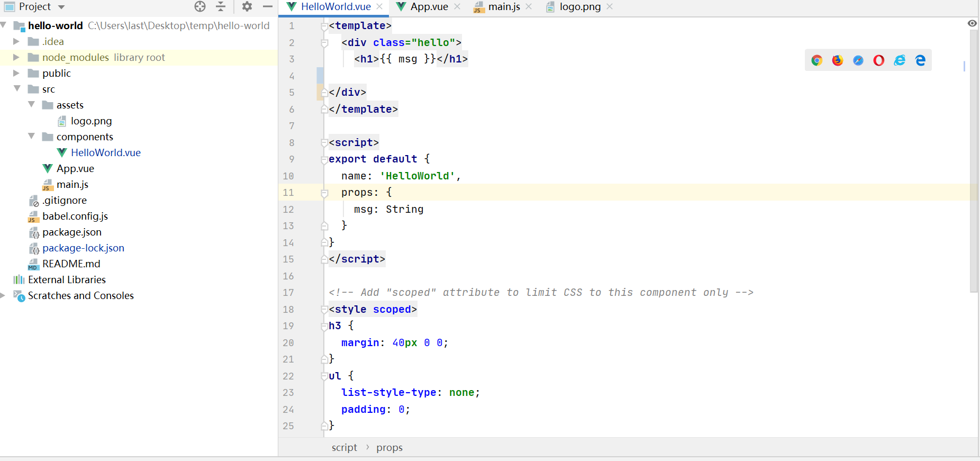Image resolution: width=980 pixels, height=461 pixels.
Task: Collapse the assets folder
Action: (x=31, y=105)
